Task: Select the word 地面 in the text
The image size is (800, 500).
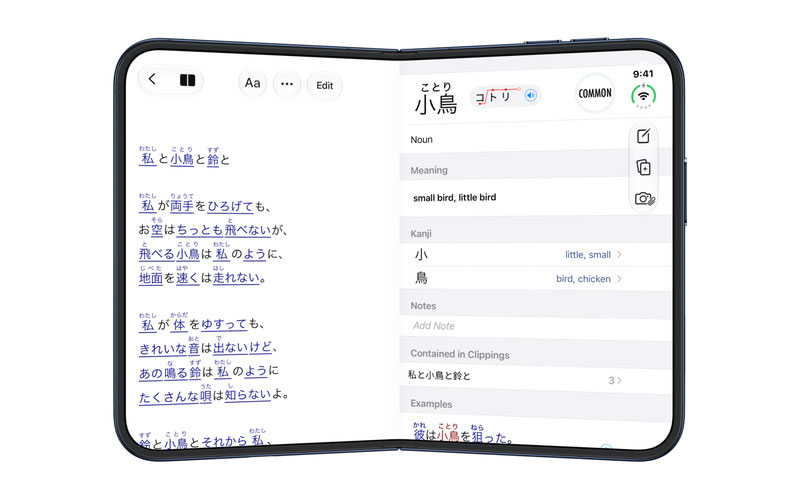Action: tap(151, 278)
